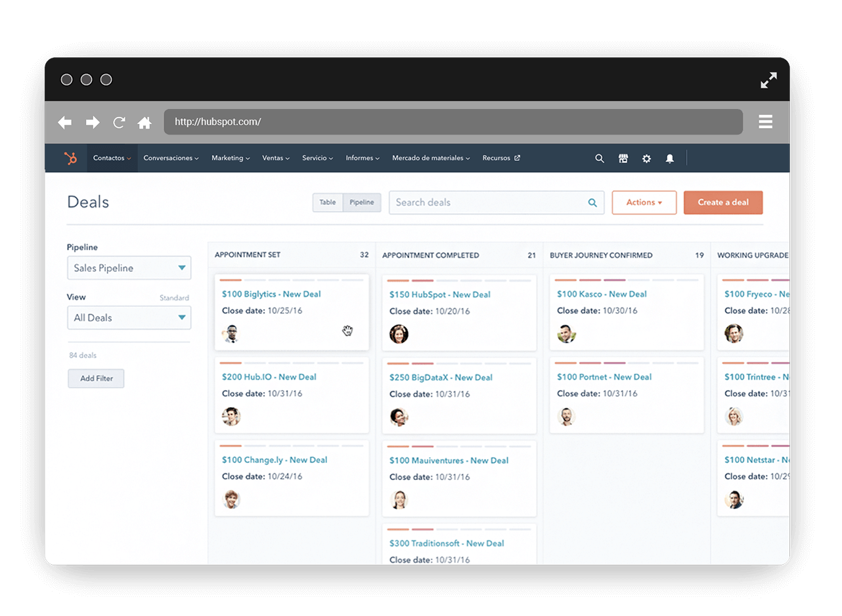Switch to Pipeline view

pyautogui.click(x=362, y=202)
